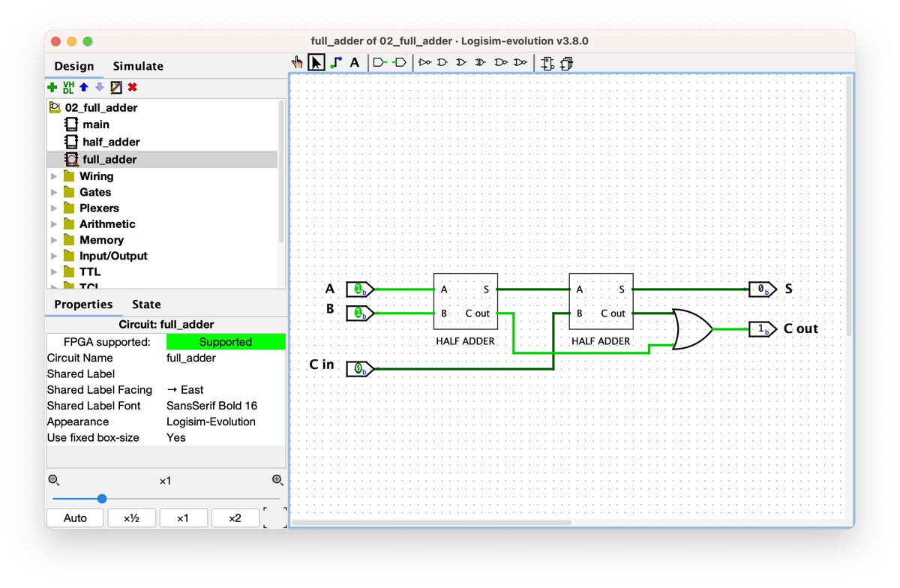900x588 pixels.
Task: Select the Poke tool hand icon
Action: coord(298,62)
